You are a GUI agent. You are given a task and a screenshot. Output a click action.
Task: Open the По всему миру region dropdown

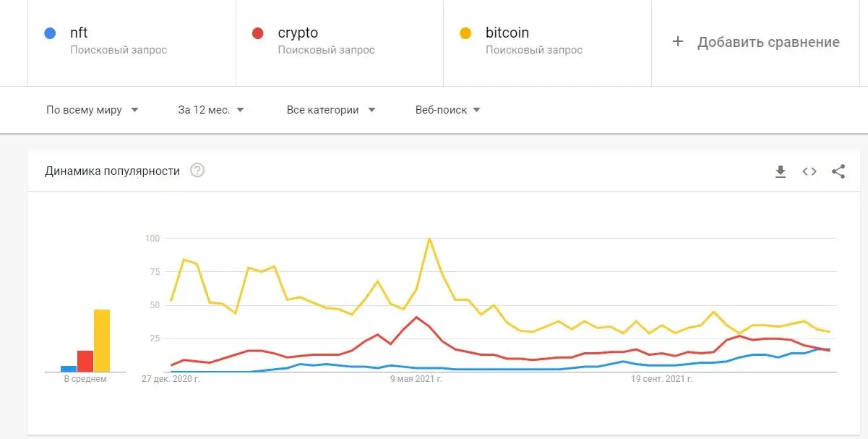coord(91,110)
